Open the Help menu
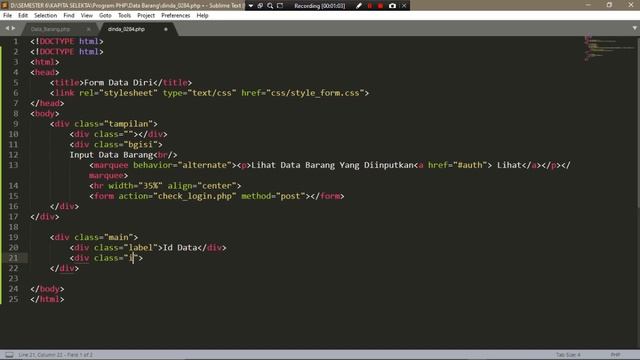The image size is (640, 360). coord(202,16)
